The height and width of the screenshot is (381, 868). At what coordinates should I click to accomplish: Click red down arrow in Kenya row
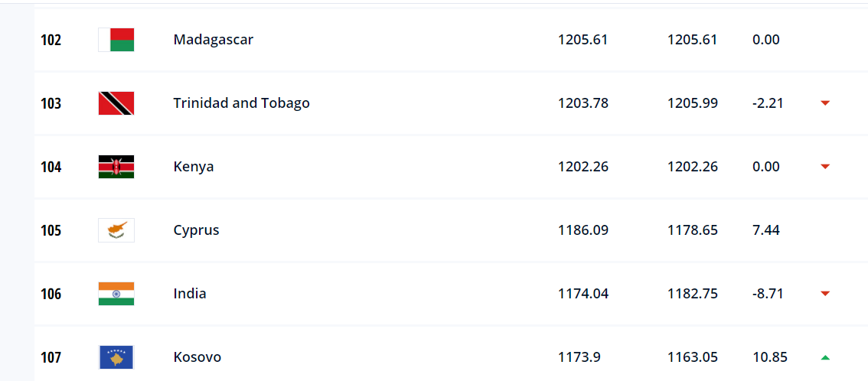(825, 167)
